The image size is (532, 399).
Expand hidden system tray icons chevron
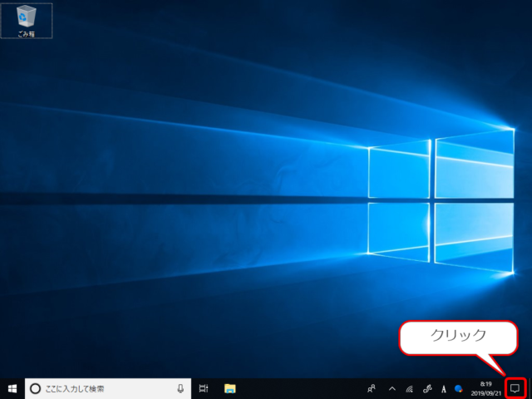pyautogui.click(x=392, y=388)
